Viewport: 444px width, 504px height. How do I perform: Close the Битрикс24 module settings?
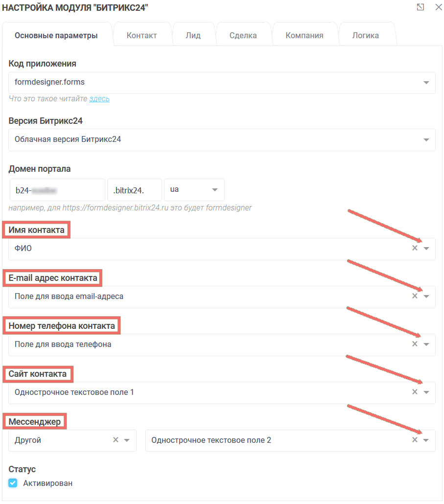coord(438,7)
